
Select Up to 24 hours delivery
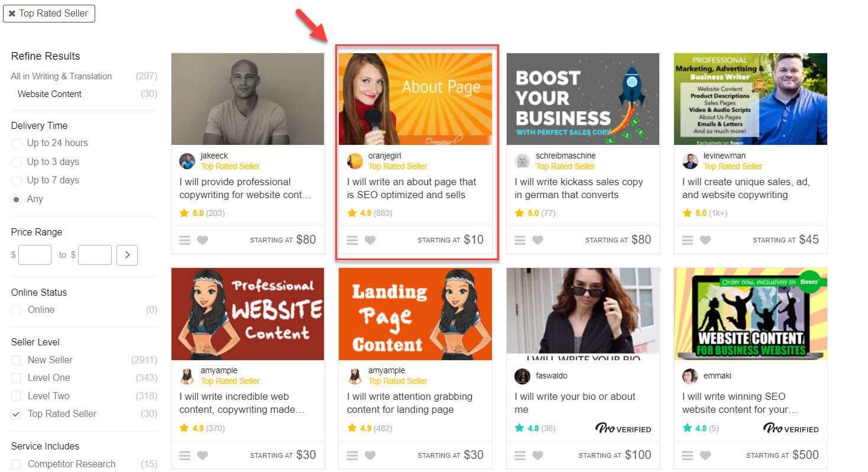click(17, 143)
